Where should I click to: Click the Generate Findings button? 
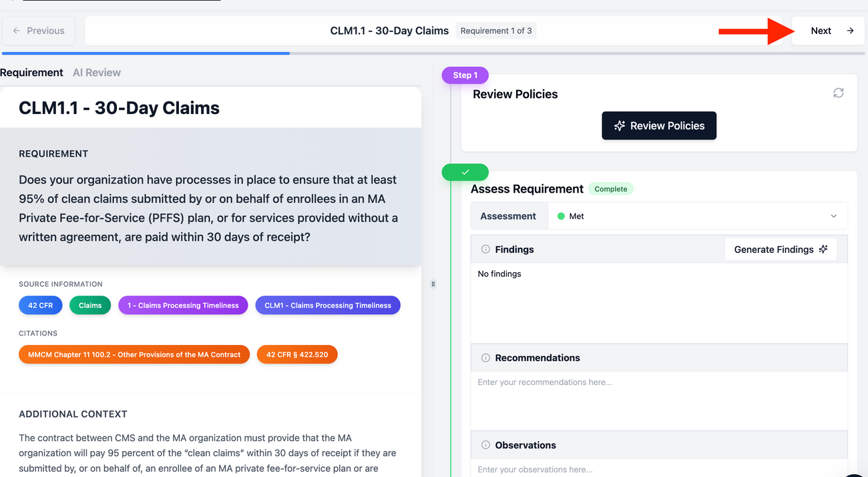781,249
